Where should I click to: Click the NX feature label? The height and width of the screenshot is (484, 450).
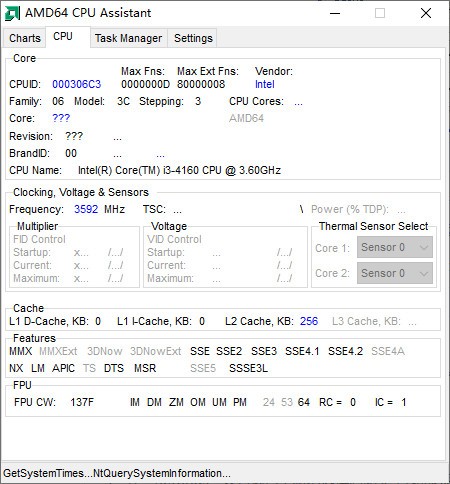[x=16, y=368]
